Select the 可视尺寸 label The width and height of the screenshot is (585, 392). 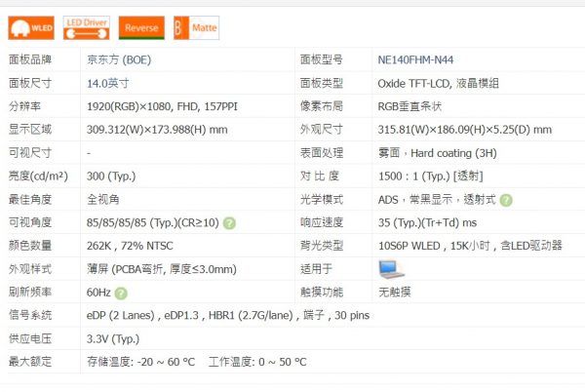click(x=30, y=152)
